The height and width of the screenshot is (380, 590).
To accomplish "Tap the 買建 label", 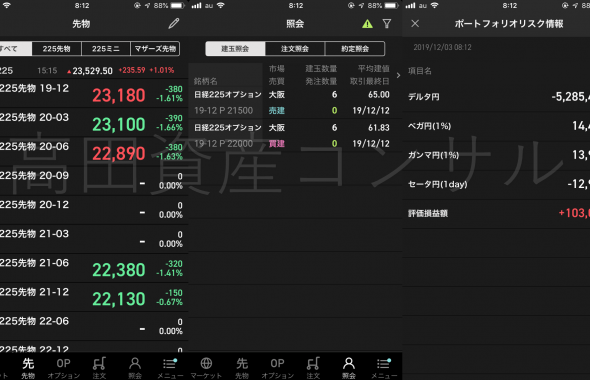I will coord(277,144).
